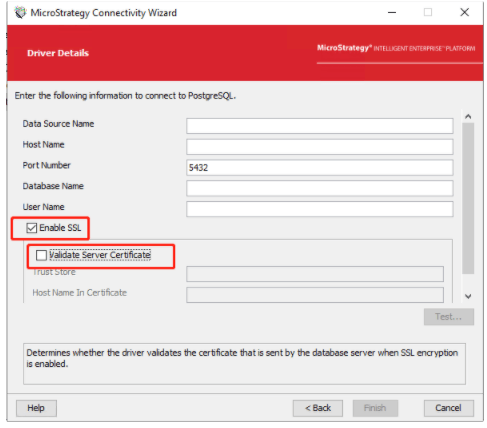Click the User Name text field
This screenshot has width=487, height=428.
[320, 209]
